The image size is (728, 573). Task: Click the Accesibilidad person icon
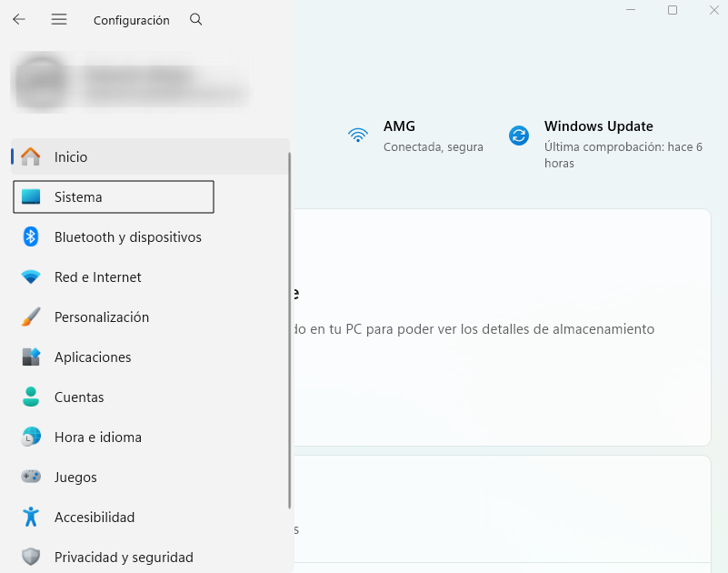pos(28,517)
